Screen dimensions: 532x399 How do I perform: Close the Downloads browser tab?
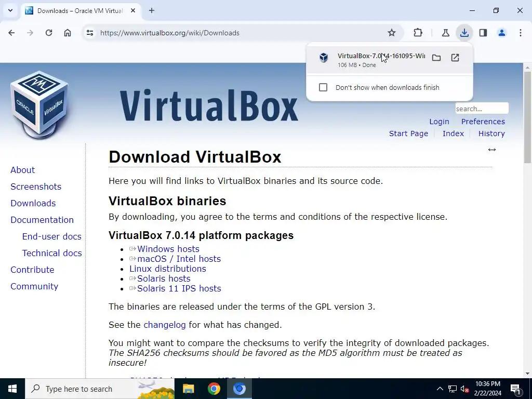[133, 10]
